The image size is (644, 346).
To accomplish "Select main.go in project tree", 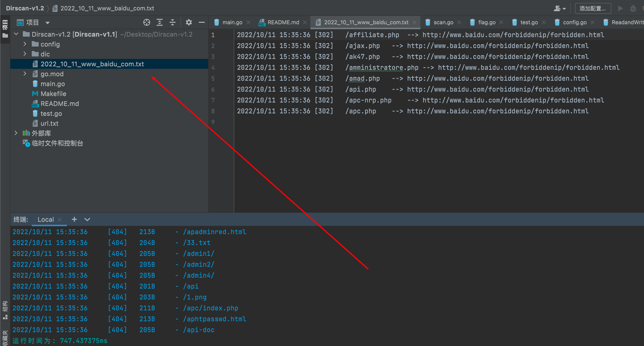I will tap(53, 84).
